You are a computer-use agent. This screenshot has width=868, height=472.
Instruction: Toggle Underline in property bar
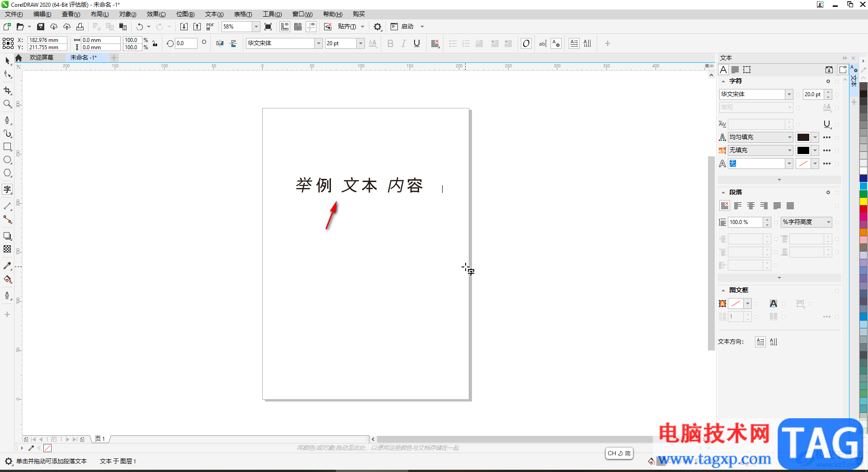click(x=417, y=43)
